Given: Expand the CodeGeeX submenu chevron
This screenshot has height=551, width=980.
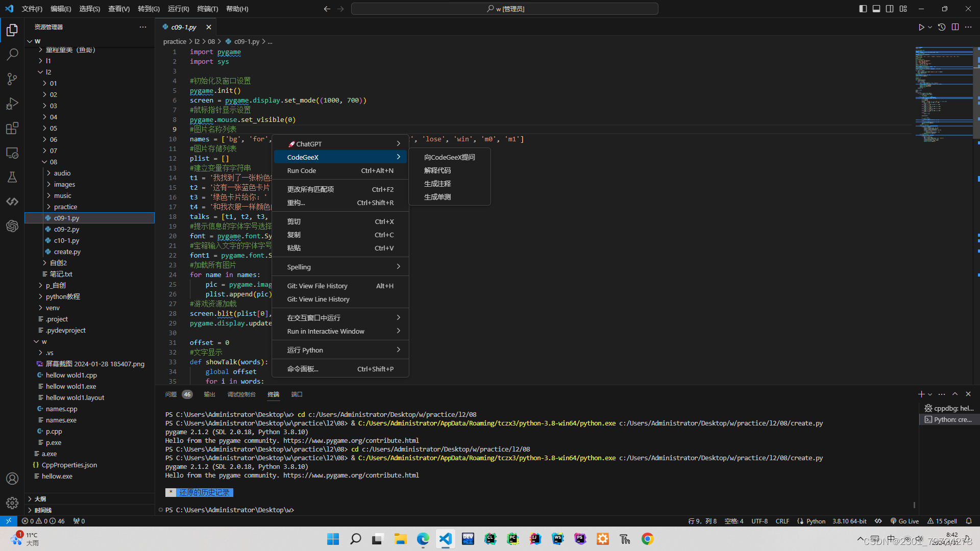Looking at the screenshot, I should [x=398, y=157].
